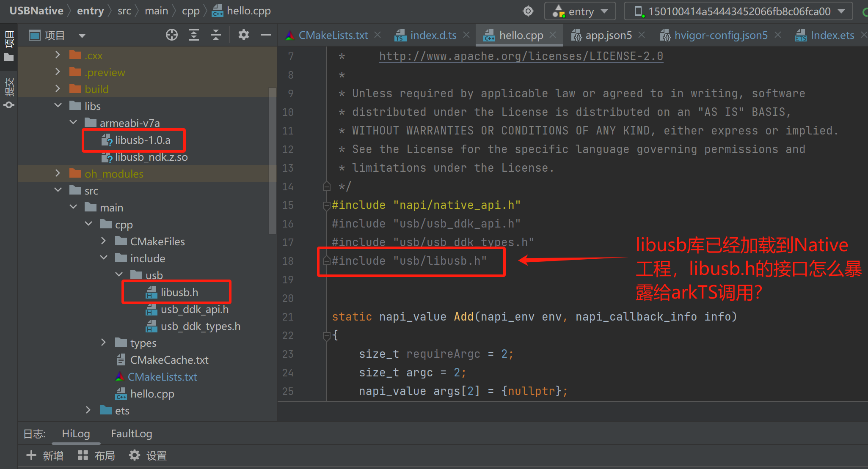Open the Apache license URL link
The height and width of the screenshot is (469, 868).
point(521,56)
